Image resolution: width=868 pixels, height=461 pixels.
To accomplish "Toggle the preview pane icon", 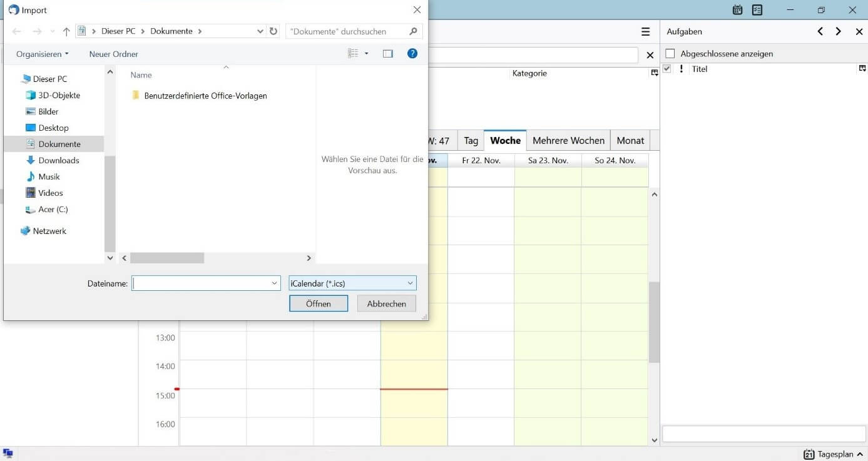I will coord(388,54).
